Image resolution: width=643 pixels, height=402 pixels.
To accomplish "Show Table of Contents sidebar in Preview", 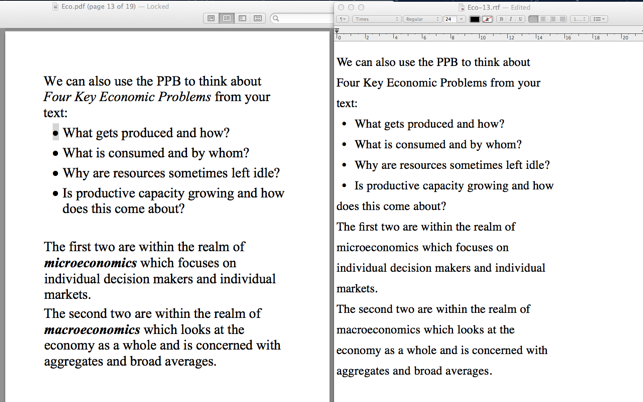I will (x=242, y=18).
